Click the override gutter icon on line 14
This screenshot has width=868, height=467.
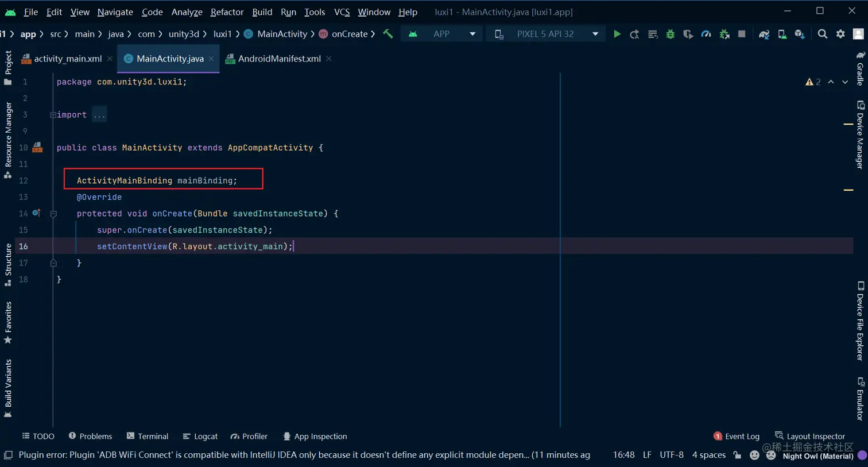pos(36,213)
